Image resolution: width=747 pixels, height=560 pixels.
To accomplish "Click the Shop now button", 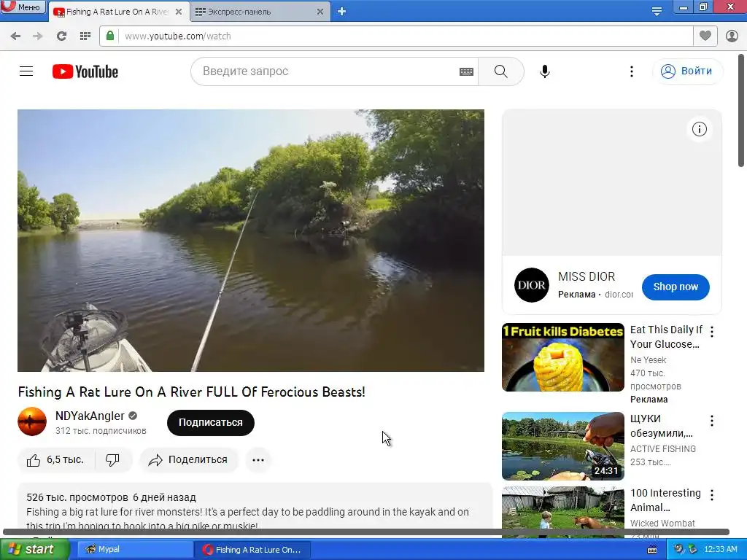I will point(676,287).
